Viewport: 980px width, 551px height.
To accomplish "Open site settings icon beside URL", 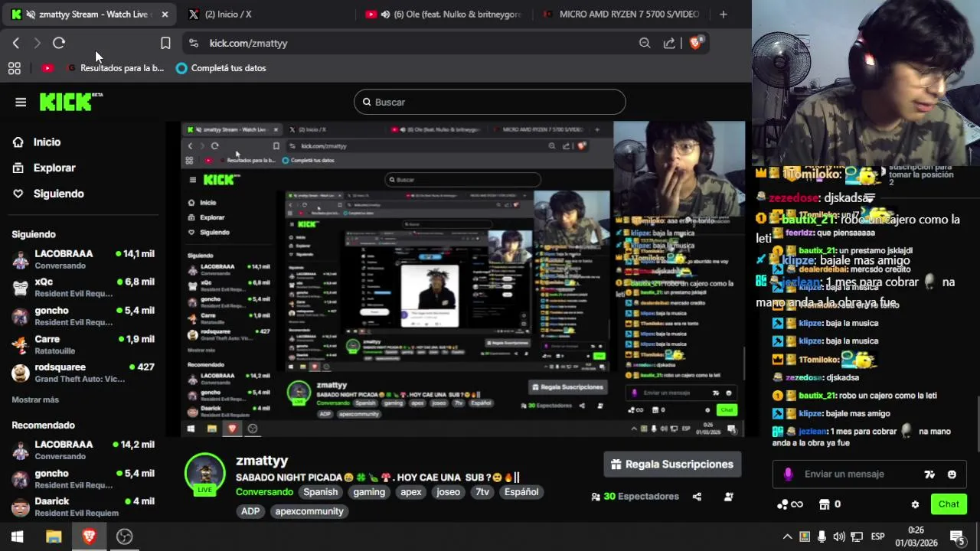I will (x=193, y=43).
